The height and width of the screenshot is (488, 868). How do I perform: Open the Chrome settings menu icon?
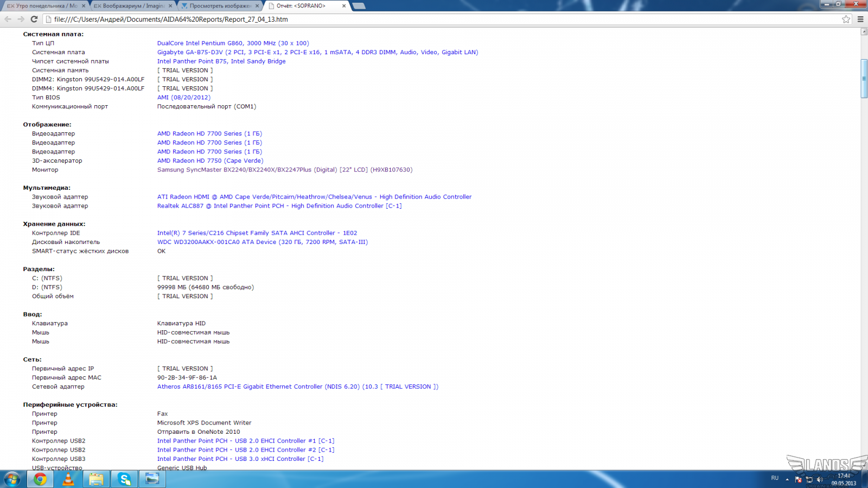pos(860,19)
